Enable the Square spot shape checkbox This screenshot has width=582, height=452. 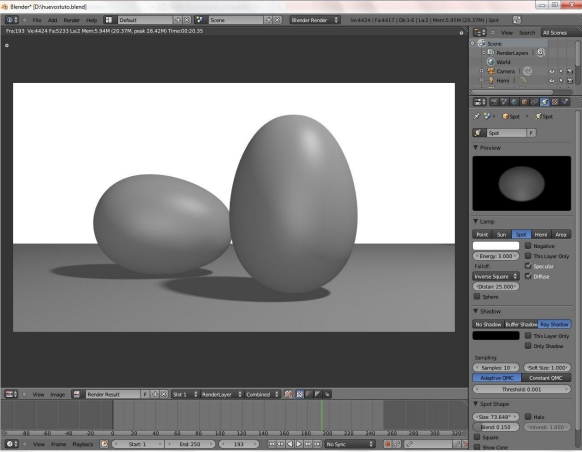[x=477, y=437]
